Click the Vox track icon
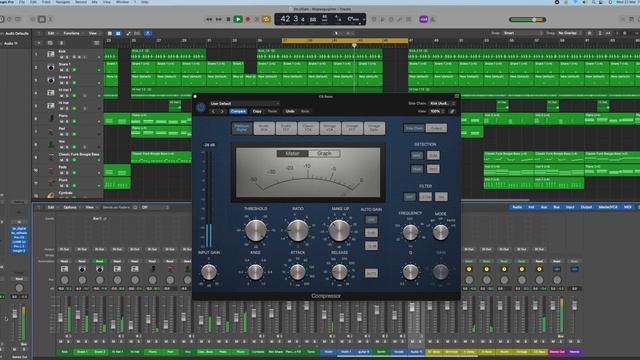 coord(51,144)
